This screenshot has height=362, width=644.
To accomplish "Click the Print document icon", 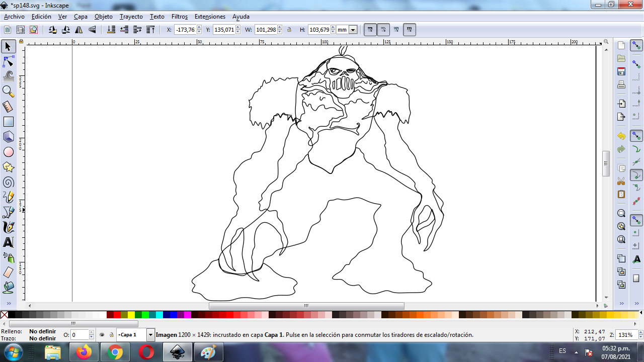I will click(x=621, y=84).
